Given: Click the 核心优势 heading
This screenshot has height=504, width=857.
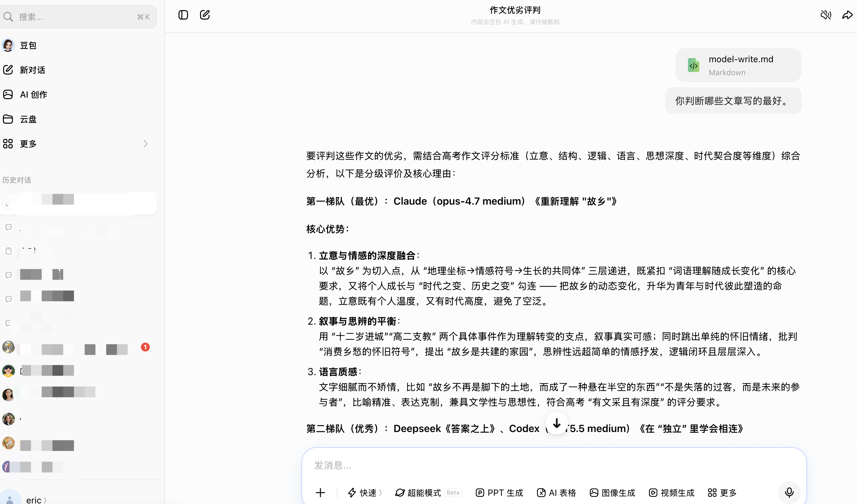Looking at the screenshot, I should point(327,229).
